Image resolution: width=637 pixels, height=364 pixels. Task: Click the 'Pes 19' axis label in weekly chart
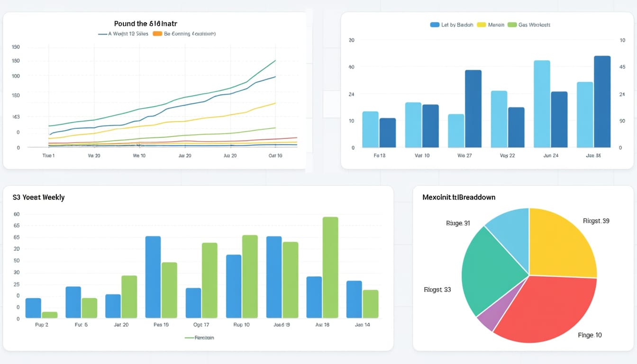[161, 325]
